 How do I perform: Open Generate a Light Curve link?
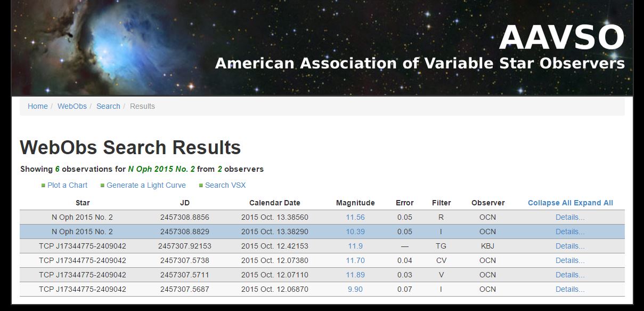tap(146, 185)
